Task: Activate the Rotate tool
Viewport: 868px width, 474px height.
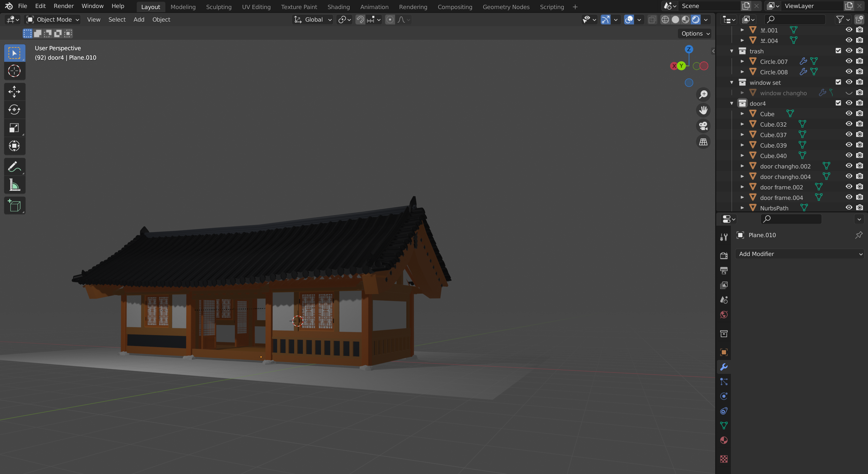Action: tap(14, 110)
